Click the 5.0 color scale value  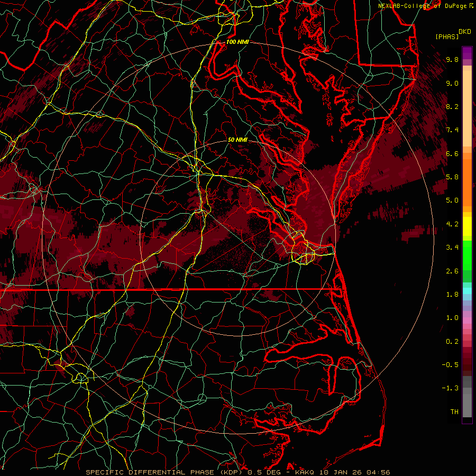(x=452, y=200)
